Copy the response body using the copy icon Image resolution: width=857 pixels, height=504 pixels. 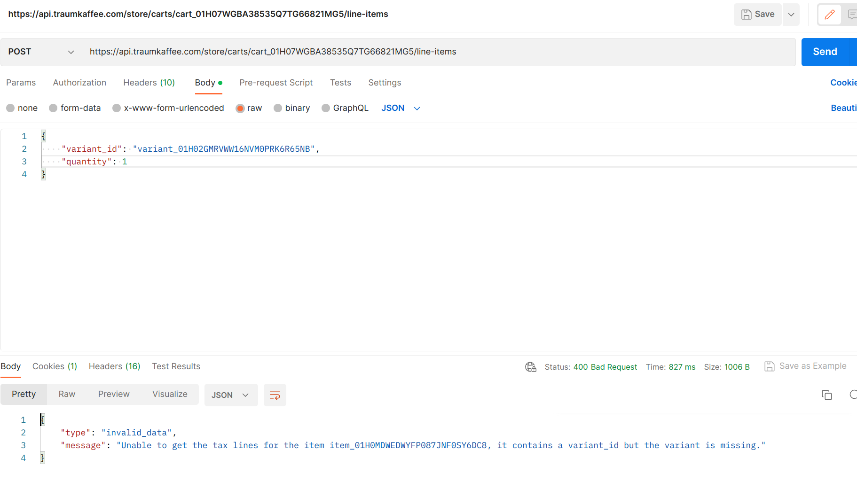(827, 395)
